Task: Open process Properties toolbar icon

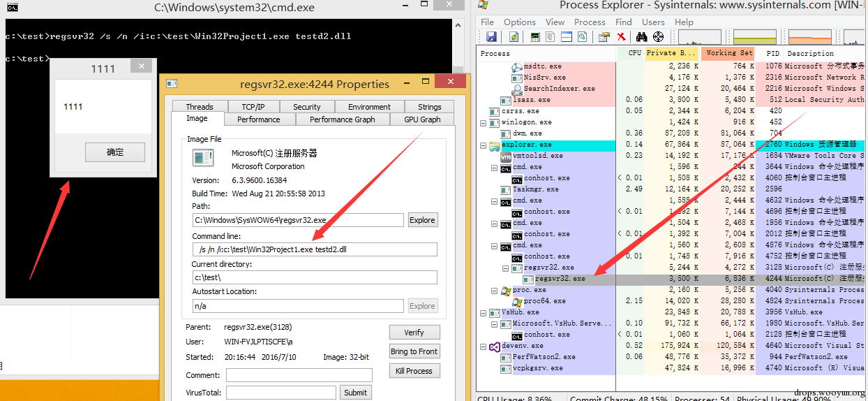Action: [604, 36]
